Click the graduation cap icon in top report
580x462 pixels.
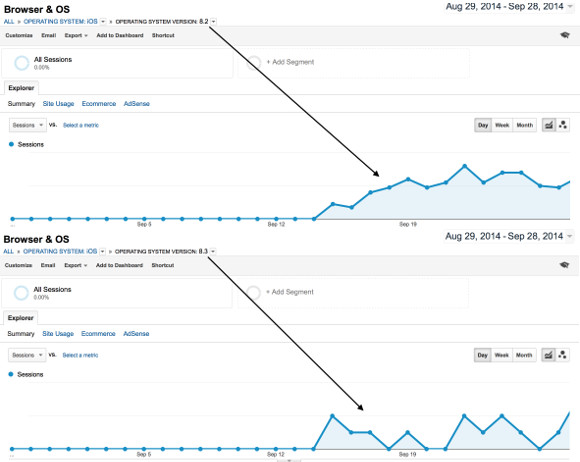coord(564,35)
